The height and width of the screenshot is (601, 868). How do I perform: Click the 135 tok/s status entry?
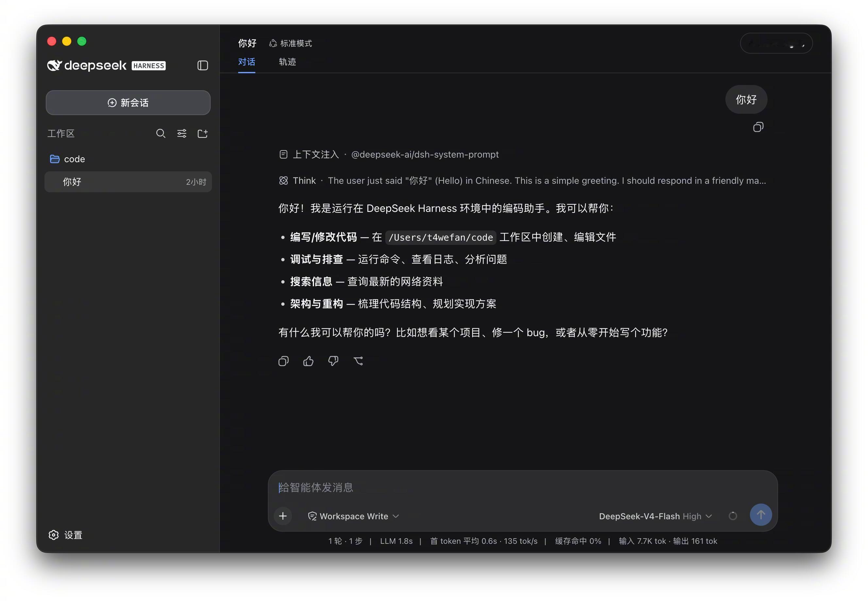(x=521, y=541)
